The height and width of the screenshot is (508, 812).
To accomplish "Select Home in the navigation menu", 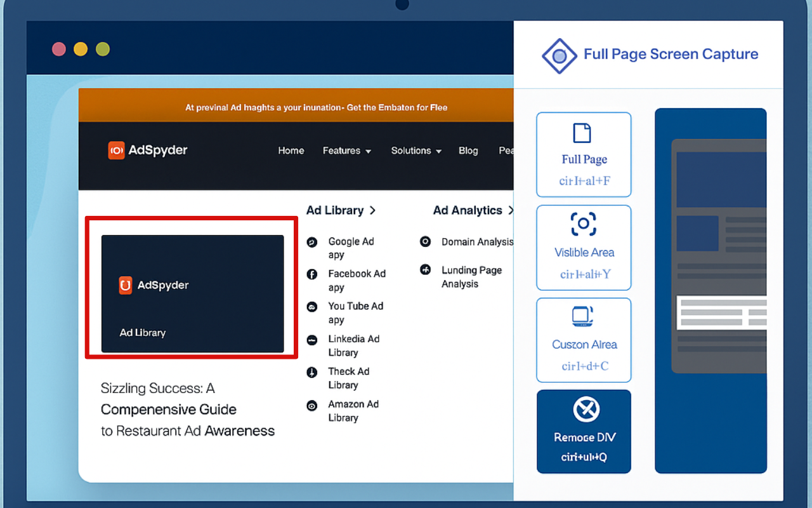I will pos(291,150).
